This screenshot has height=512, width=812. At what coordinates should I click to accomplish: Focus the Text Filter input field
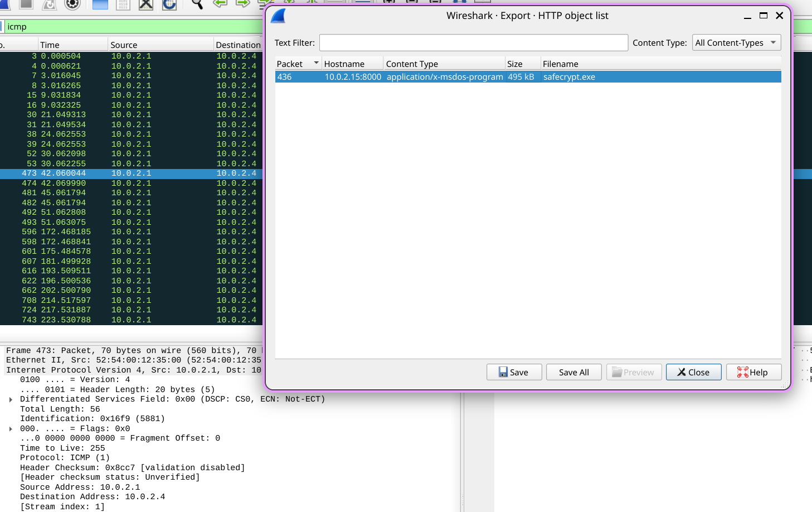click(x=473, y=43)
